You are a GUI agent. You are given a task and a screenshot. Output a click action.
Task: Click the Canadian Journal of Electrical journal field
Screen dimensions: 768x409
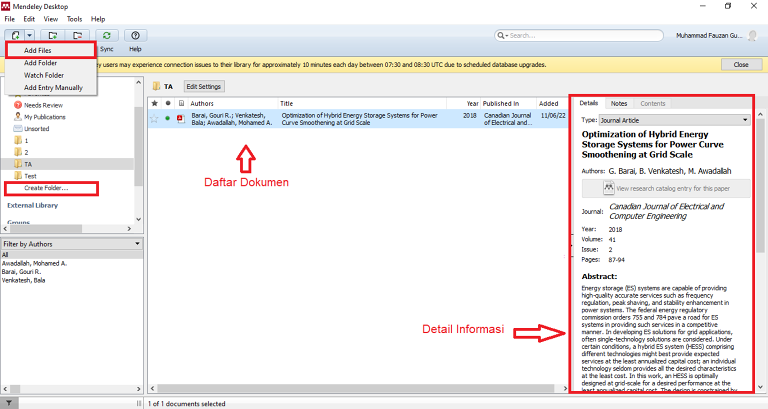pos(666,211)
